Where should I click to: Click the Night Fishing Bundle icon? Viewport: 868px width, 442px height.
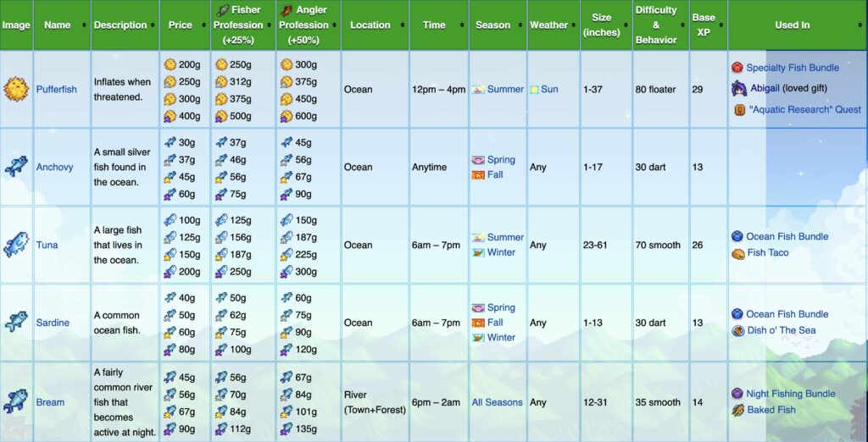[737, 394]
